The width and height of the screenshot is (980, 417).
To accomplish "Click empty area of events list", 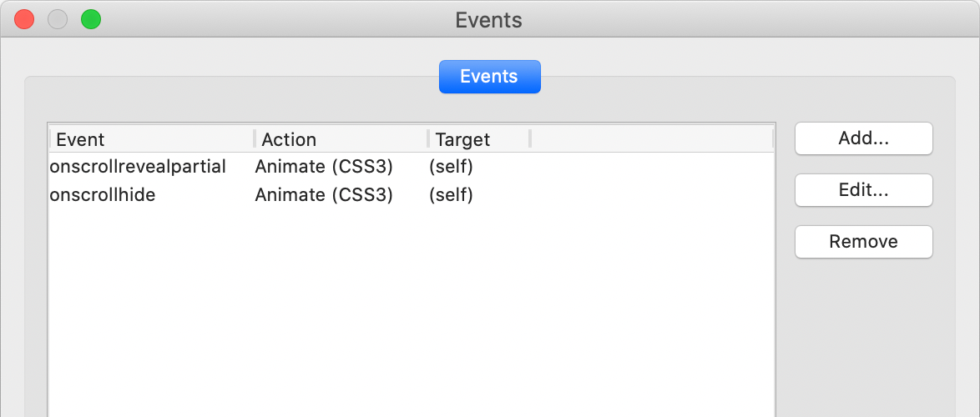I will 409,317.
